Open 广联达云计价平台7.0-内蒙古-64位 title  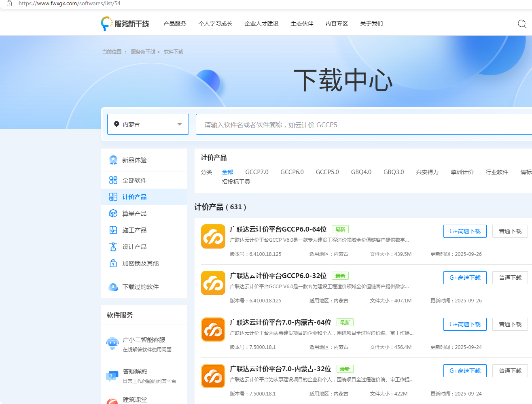click(x=280, y=322)
